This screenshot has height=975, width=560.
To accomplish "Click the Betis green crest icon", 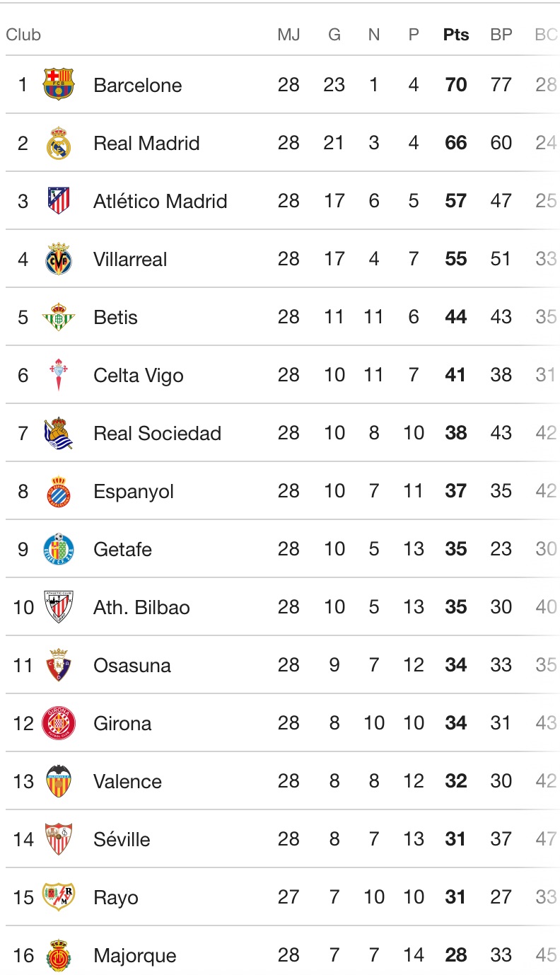I will (x=58, y=317).
